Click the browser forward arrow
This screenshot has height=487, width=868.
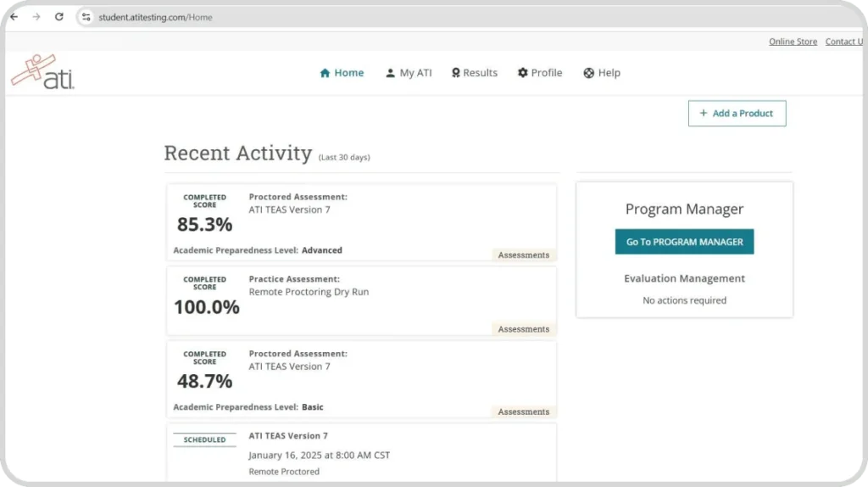click(36, 17)
